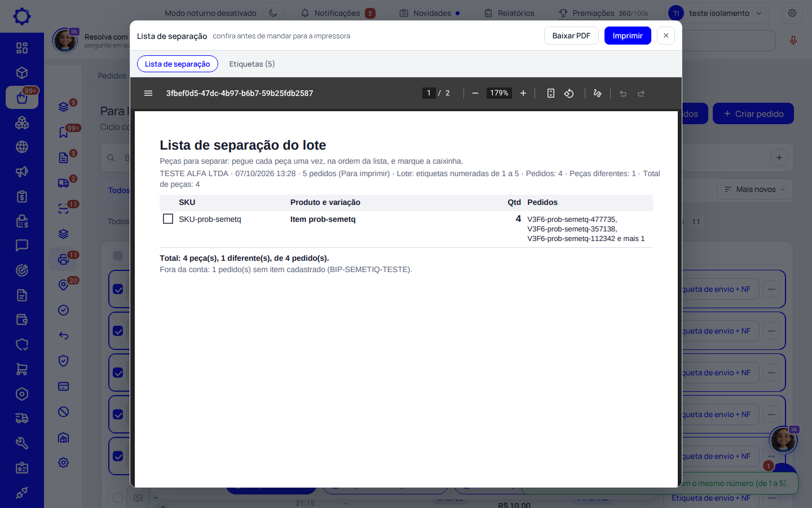Image resolution: width=812 pixels, height=508 pixels.
Task: Click 'Criar pedido' behind the dialog
Action: [753, 113]
